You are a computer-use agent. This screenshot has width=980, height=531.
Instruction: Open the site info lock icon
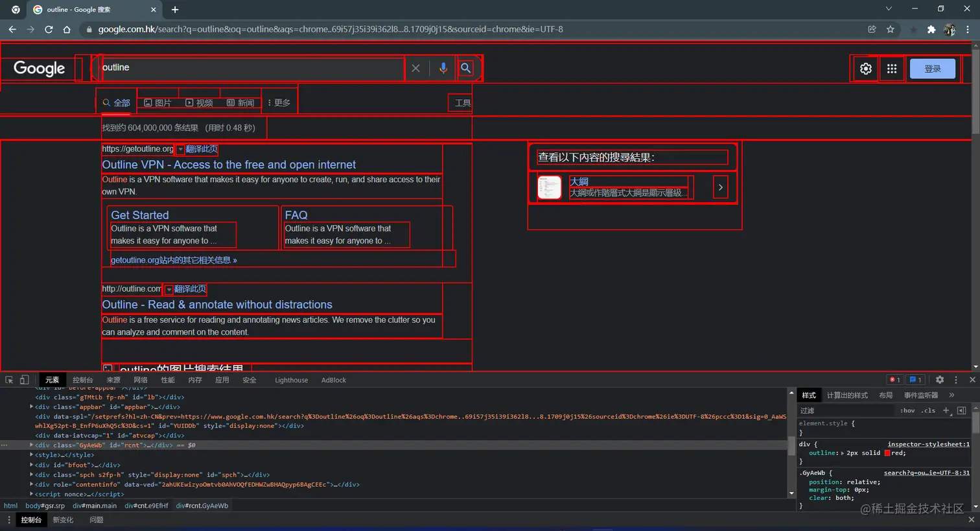89,29
